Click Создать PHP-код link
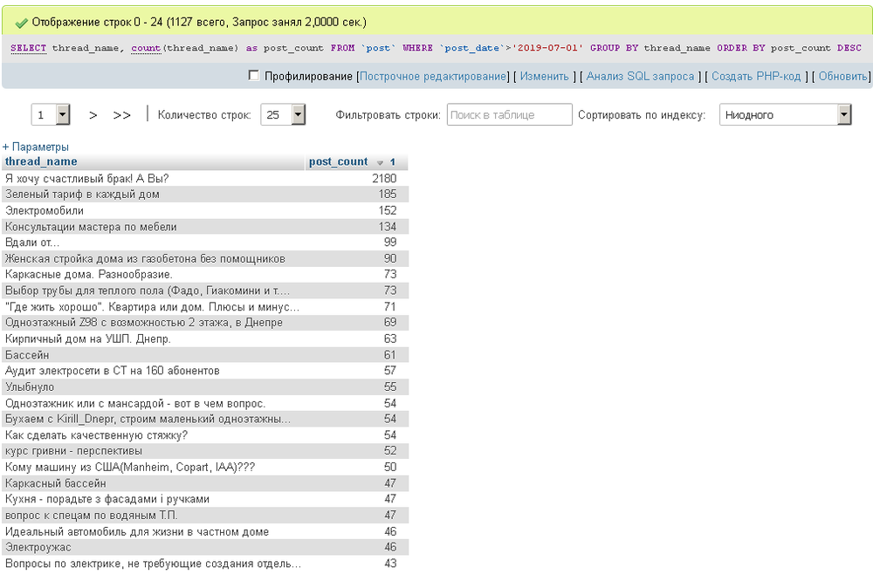The height and width of the screenshot is (588, 873). [x=756, y=77]
